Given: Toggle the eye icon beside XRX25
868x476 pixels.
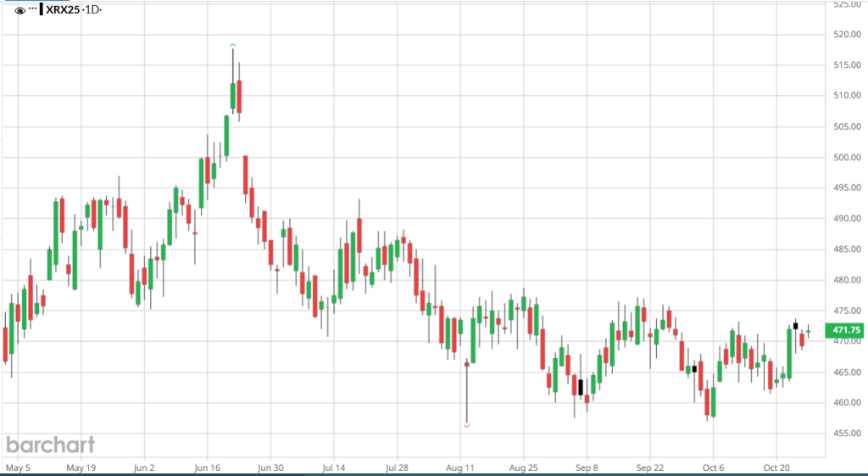Looking at the screenshot, I should tap(19, 10).
